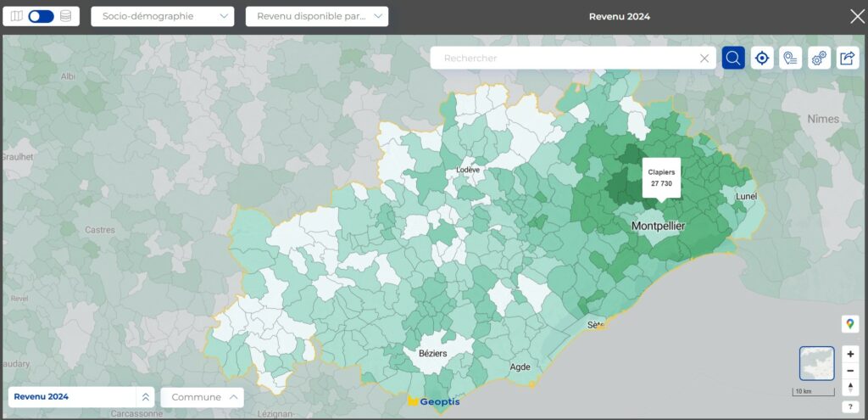Open the settings gears icon
868x420 pixels.
click(820, 58)
